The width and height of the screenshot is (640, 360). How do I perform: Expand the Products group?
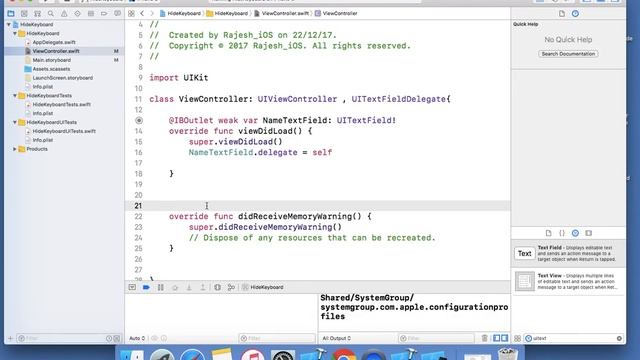point(15,149)
